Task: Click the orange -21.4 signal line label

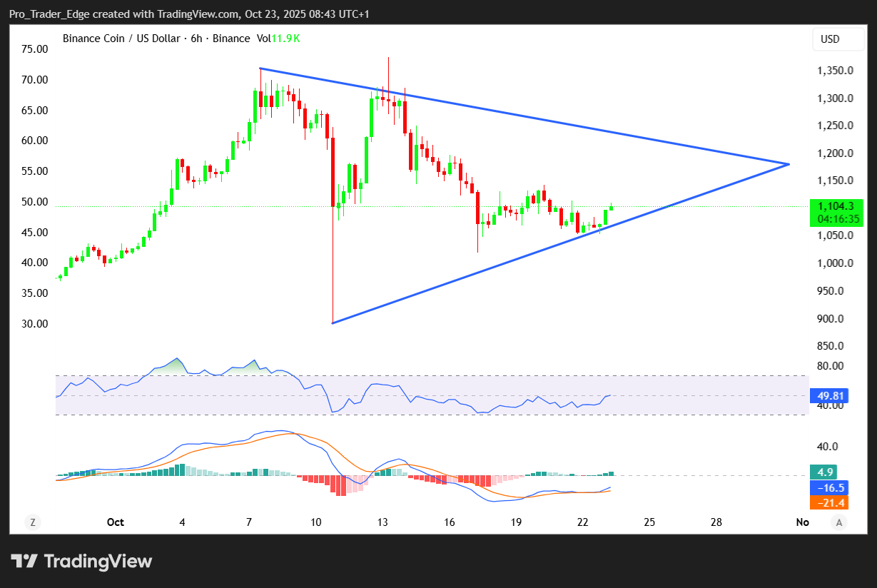Action: pos(828,504)
